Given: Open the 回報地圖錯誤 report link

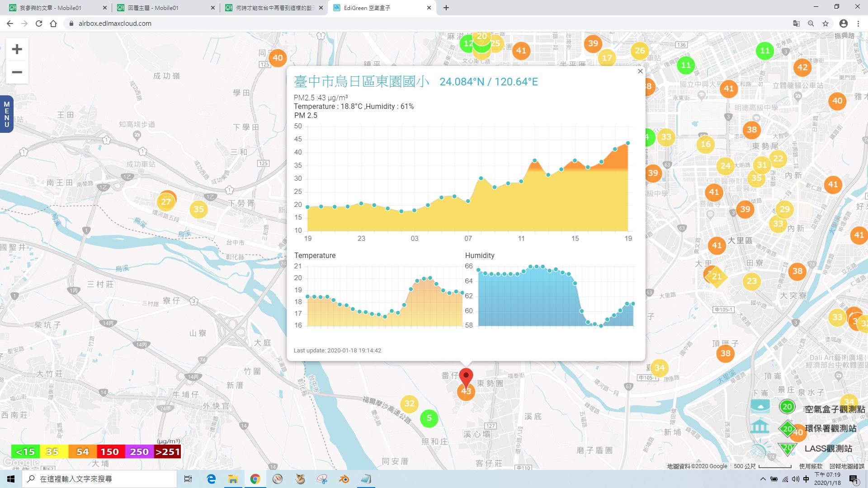Looking at the screenshot, I should (847, 466).
